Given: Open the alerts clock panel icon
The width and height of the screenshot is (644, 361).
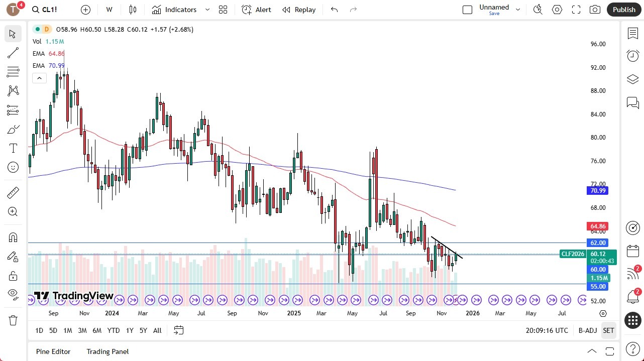Looking at the screenshot, I should point(632,56).
